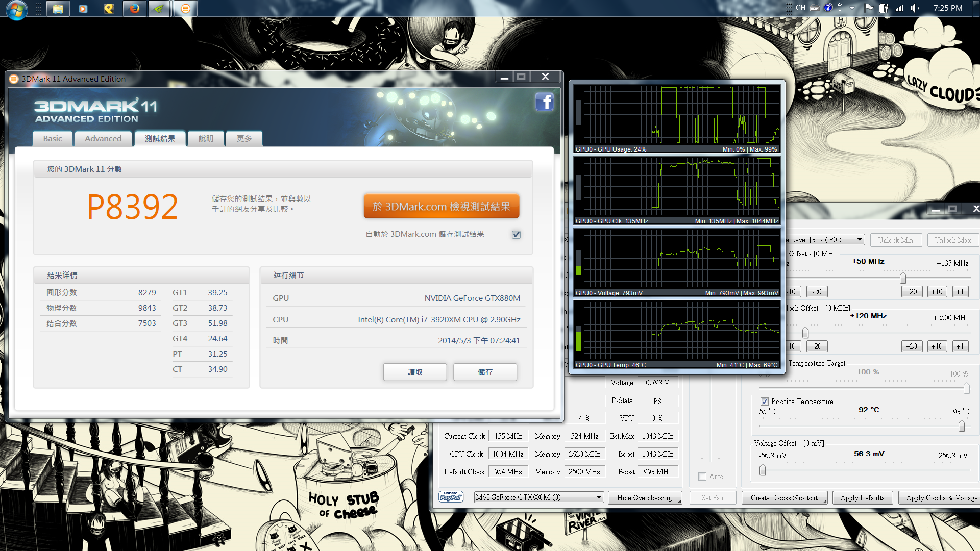Viewport: 980px width, 551px height.
Task: Click -20 under the +120 MHz memory offset
Action: pyautogui.click(x=817, y=346)
